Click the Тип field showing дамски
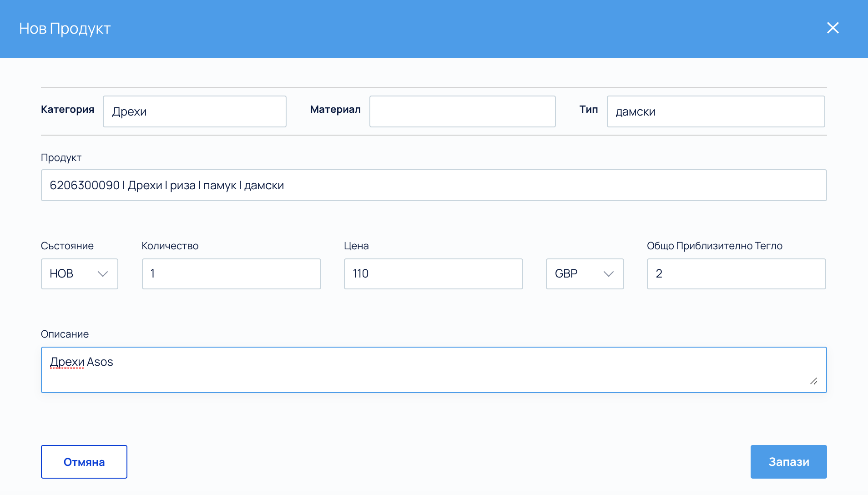This screenshot has height=495, width=868. 715,111
